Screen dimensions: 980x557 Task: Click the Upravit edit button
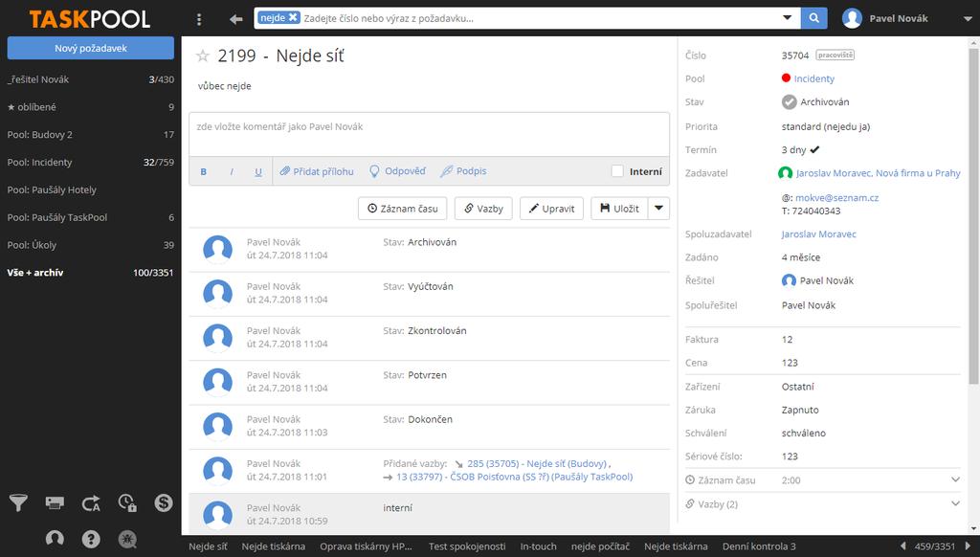(x=551, y=209)
